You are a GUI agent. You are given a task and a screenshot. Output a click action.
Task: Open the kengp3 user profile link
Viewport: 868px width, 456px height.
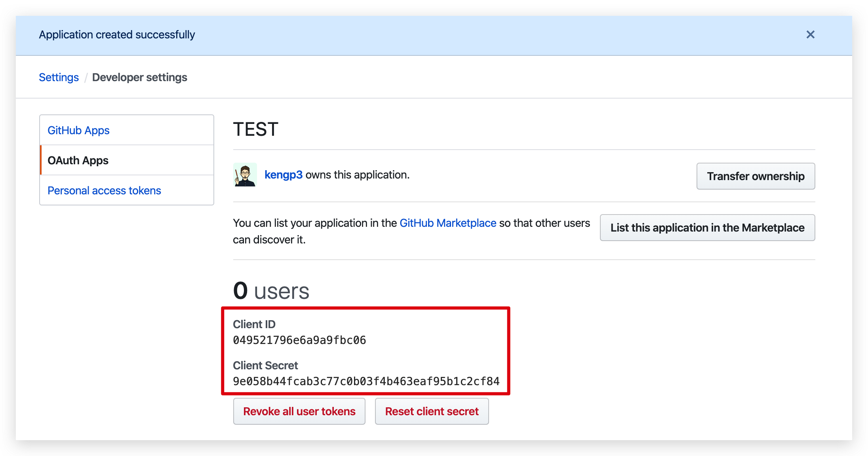coord(283,175)
